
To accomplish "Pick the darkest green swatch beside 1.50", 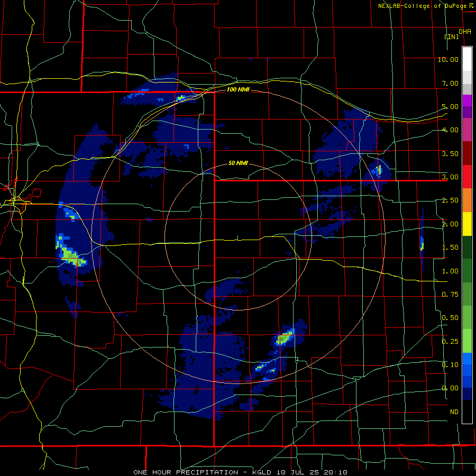I will click(x=467, y=247).
